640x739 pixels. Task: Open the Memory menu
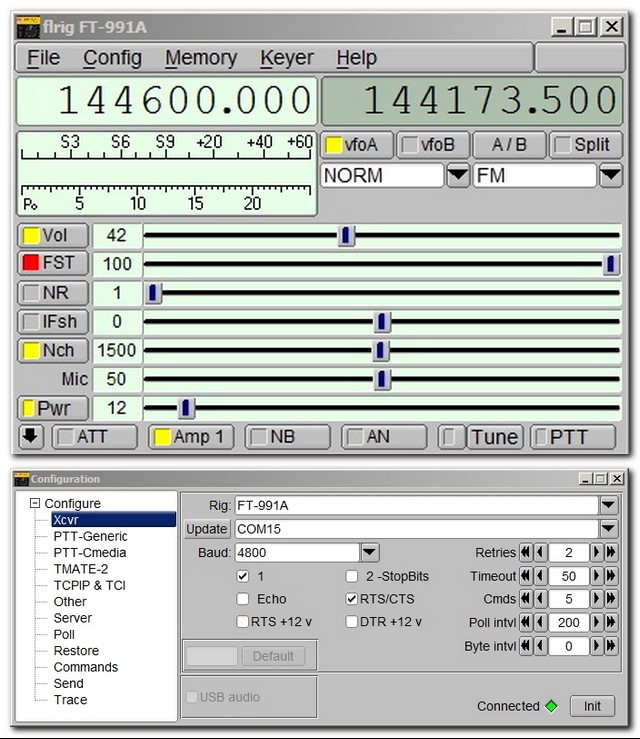point(201,58)
